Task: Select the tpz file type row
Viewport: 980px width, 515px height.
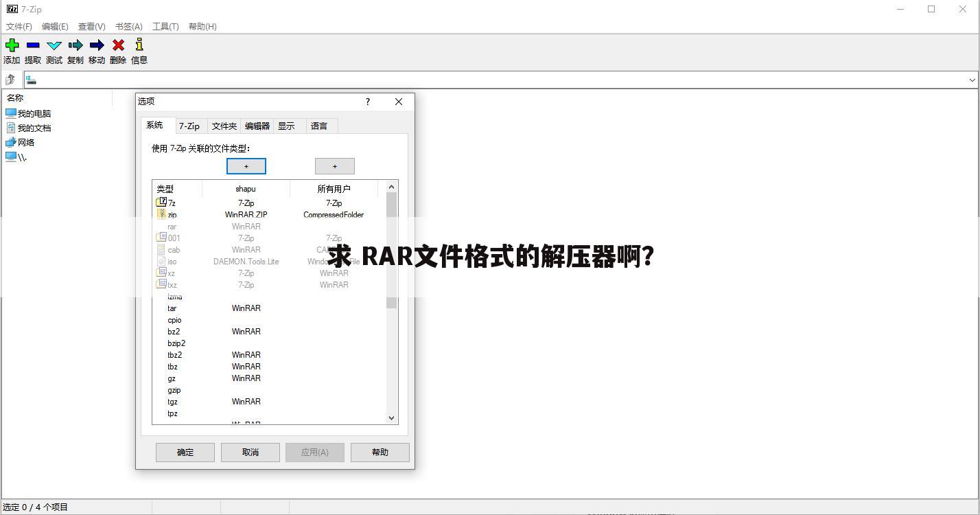Action: [x=269, y=413]
